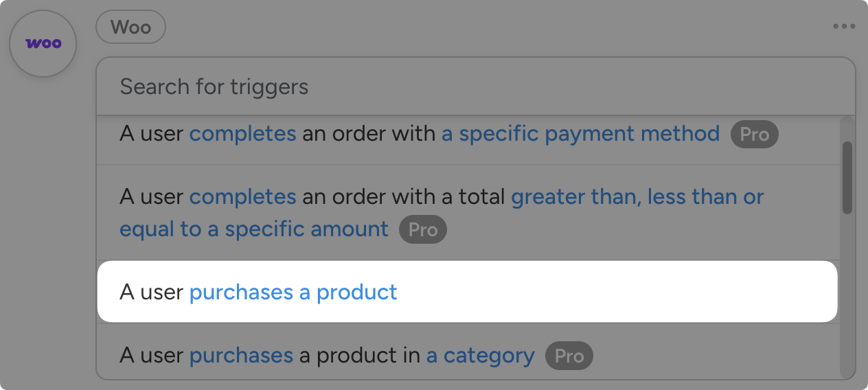Click the Woo logo circle icon
The image size is (868, 390).
coord(43,43)
